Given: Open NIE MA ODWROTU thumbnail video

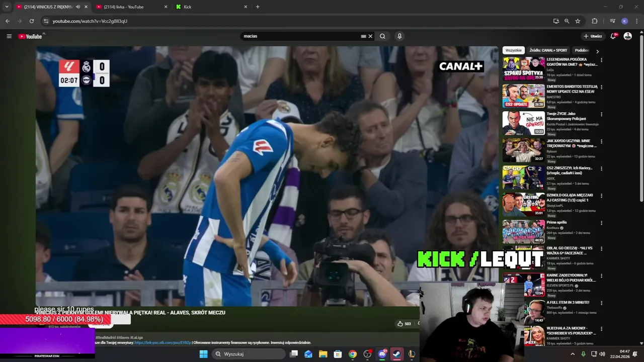Looking at the screenshot, I should tap(523, 123).
